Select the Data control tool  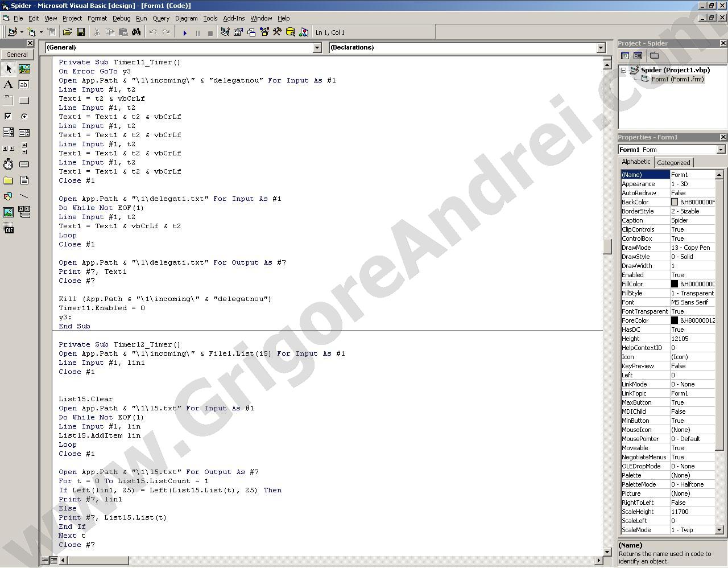[x=24, y=212]
